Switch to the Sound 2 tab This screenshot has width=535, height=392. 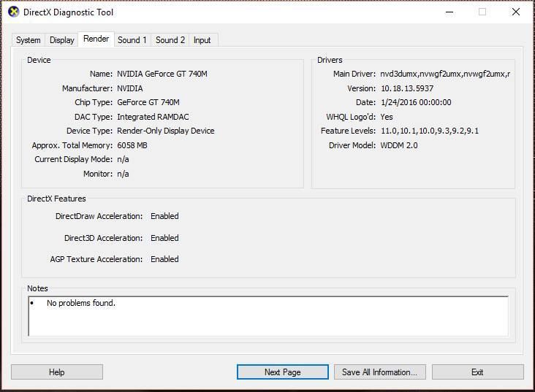click(170, 40)
